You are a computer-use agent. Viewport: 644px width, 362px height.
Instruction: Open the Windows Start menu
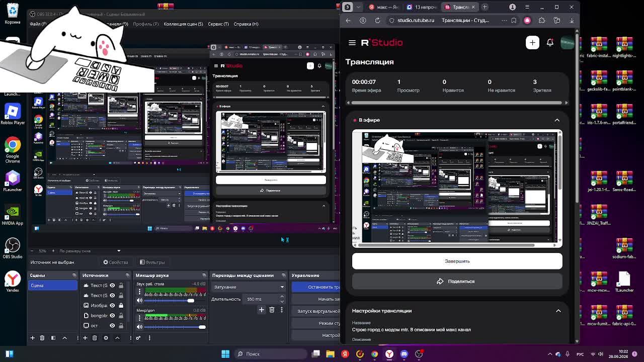(x=225, y=354)
